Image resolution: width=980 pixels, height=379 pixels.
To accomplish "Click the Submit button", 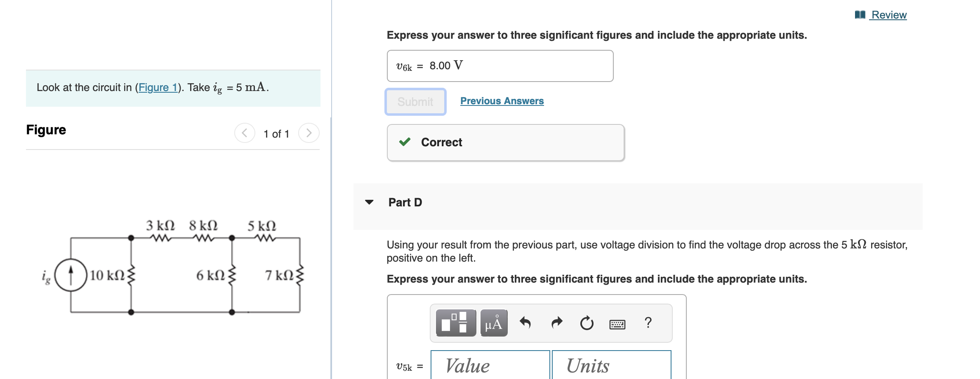I will (x=415, y=101).
